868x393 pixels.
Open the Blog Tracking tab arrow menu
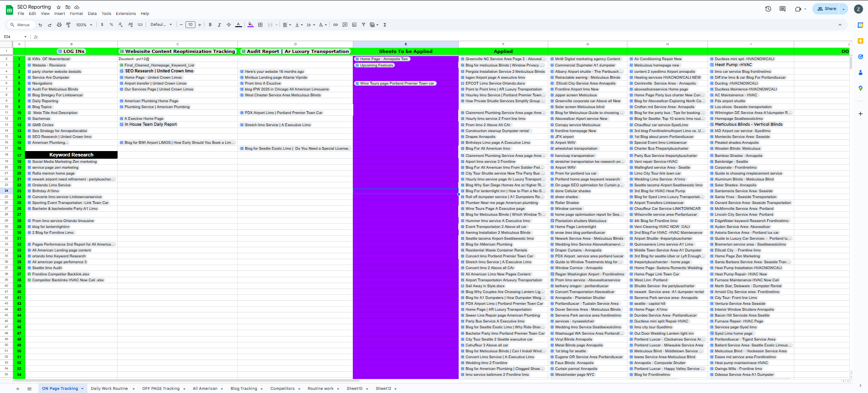coord(261,389)
